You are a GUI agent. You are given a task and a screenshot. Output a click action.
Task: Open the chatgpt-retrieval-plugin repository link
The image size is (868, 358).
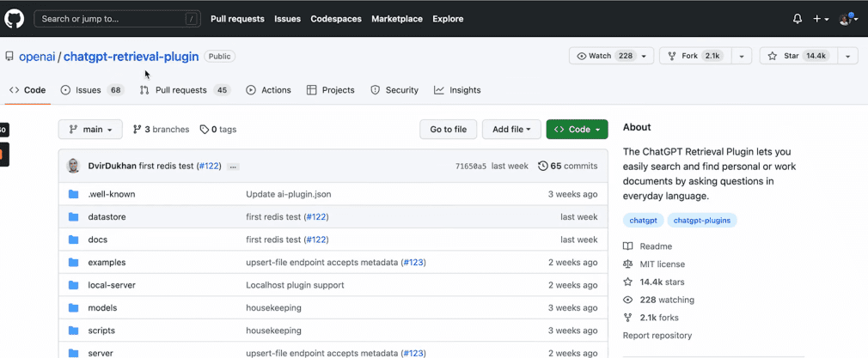click(131, 57)
